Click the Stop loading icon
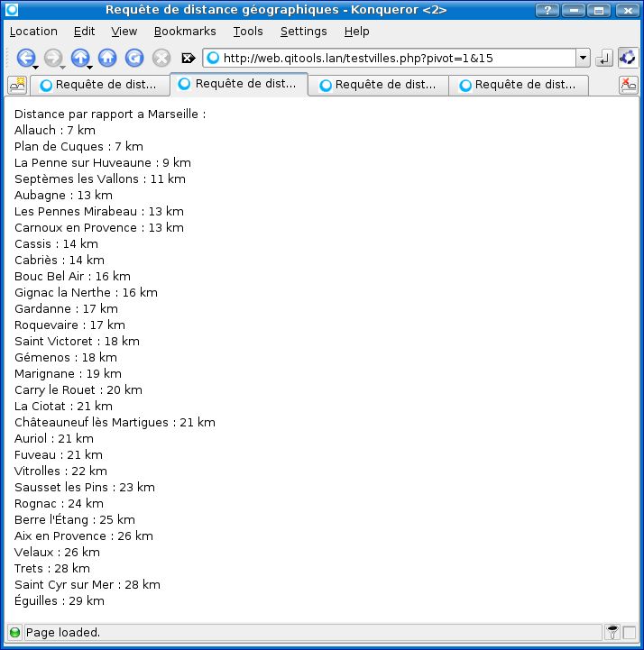Viewport: 644px width, 650px height. (161, 58)
